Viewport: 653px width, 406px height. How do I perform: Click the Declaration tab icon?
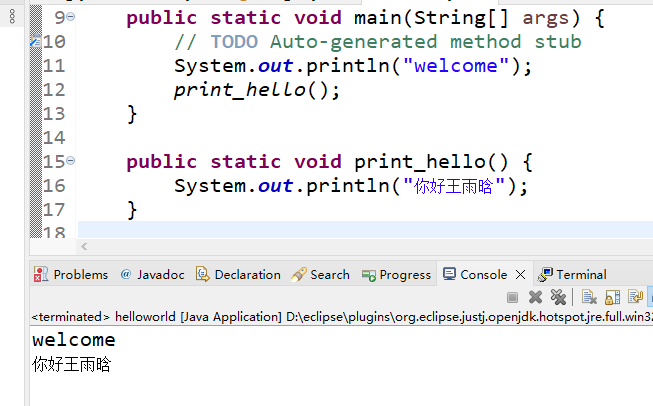tap(202, 274)
